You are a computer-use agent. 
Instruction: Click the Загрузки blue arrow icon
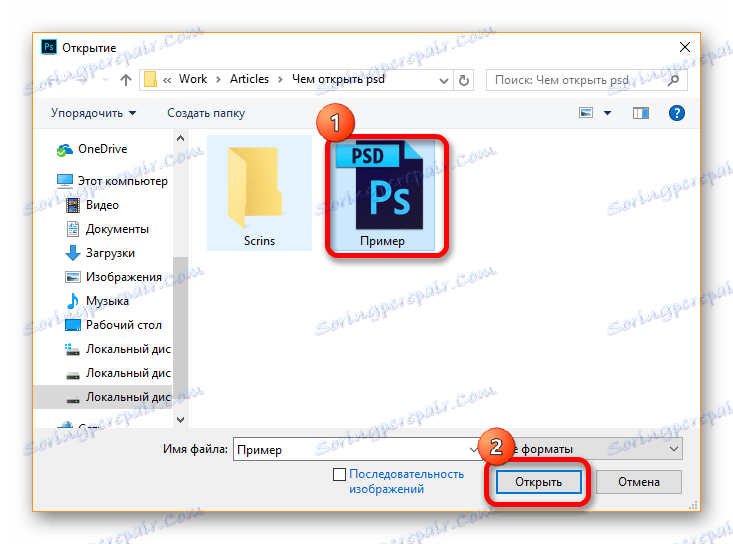point(72,253)
